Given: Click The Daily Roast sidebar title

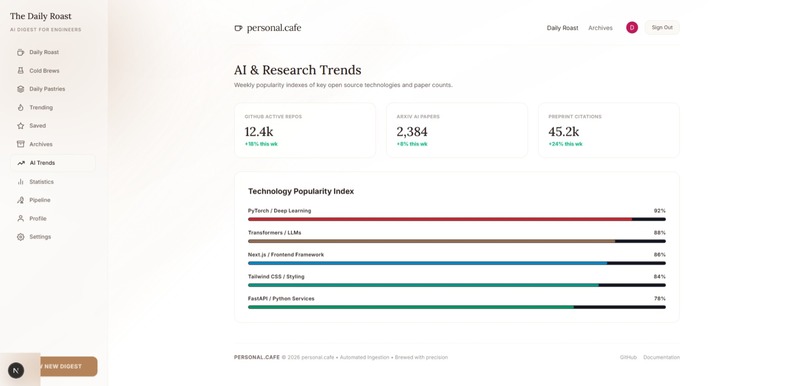Looking at the screenshot, I should pyautogui.click(x=41, y=16).
